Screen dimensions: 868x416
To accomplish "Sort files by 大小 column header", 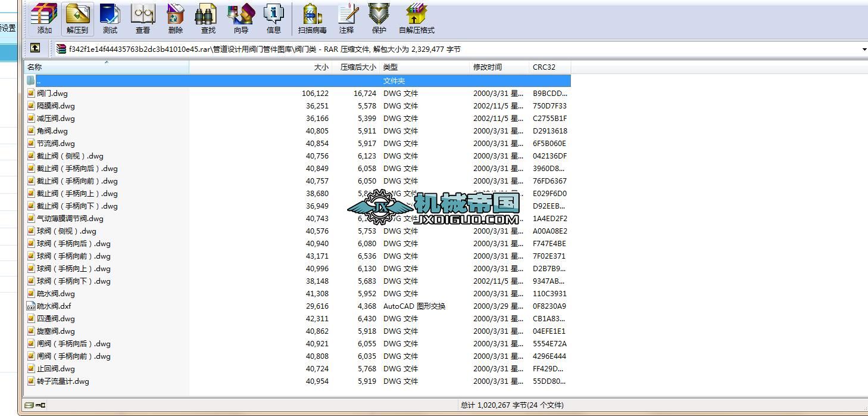I will coord(260,67).
